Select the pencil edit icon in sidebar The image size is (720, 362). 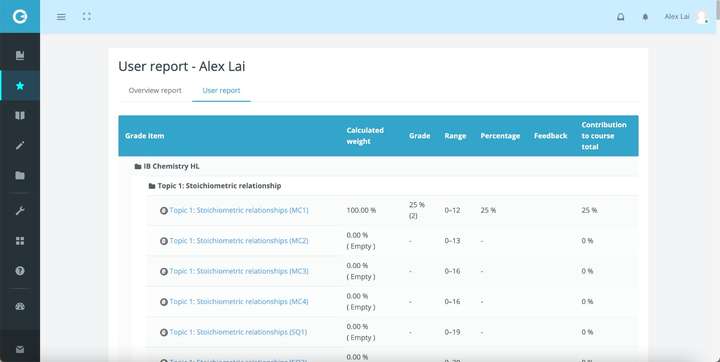[20, 145]
